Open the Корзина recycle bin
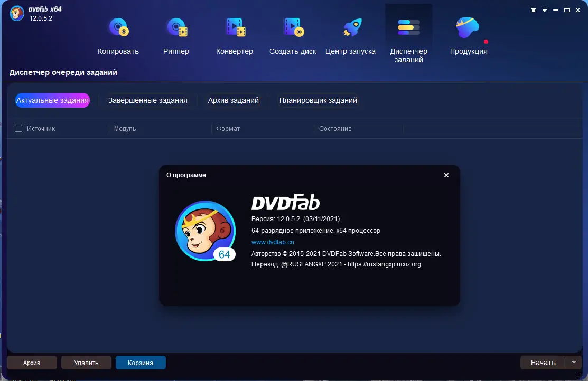This screenshot has height=381, width=588. click(x=140, y=363)
